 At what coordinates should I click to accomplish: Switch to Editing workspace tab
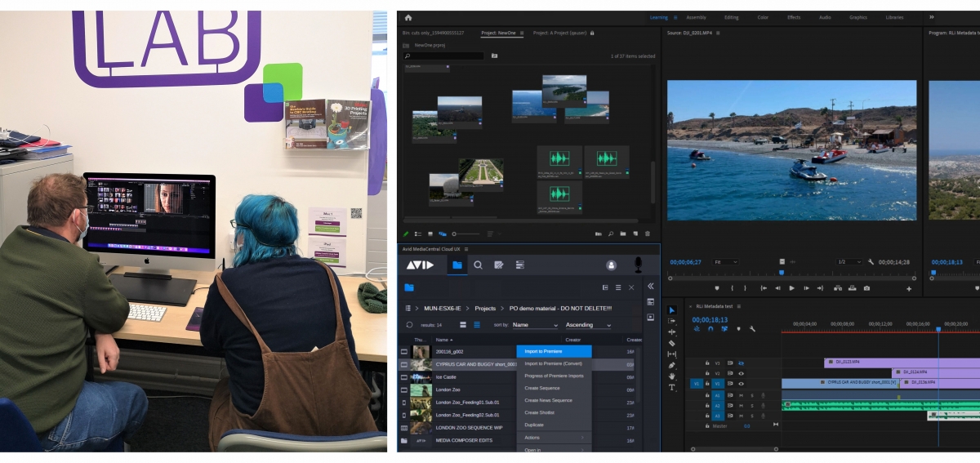coord(731,17)
